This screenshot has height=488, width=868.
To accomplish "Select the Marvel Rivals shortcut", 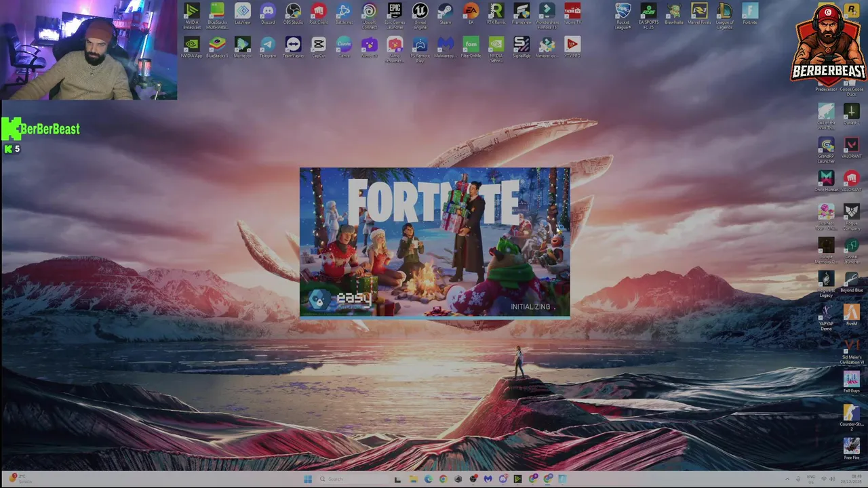I will (x=699, y=14).
